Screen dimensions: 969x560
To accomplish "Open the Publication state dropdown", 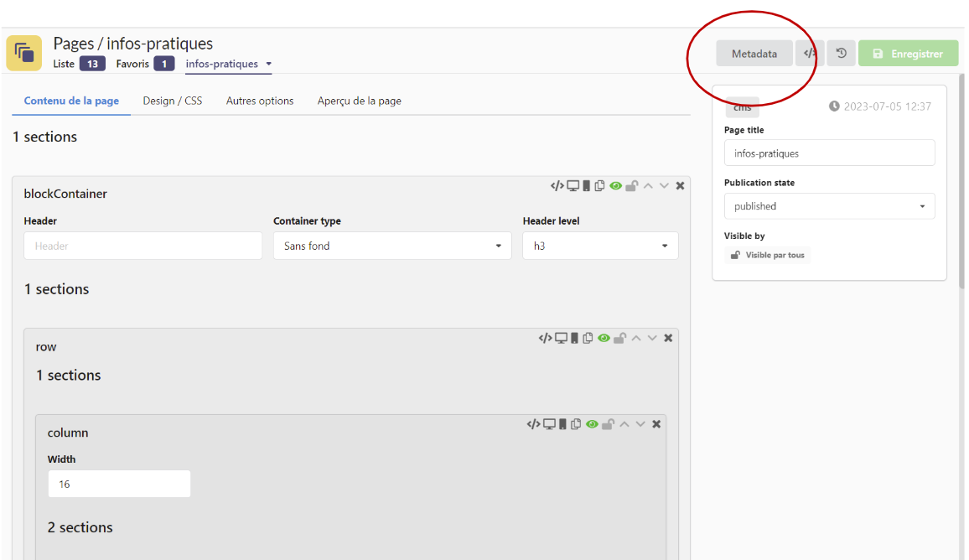I will click(x=828, y=206).
